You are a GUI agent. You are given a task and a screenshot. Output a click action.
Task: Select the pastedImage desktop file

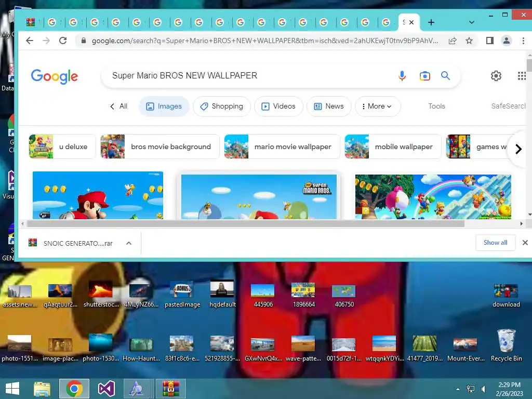click(x=182, y=294)
